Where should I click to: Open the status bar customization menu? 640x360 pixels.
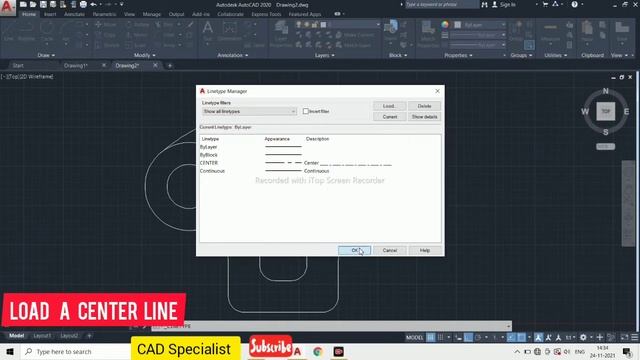pos(635,337)
